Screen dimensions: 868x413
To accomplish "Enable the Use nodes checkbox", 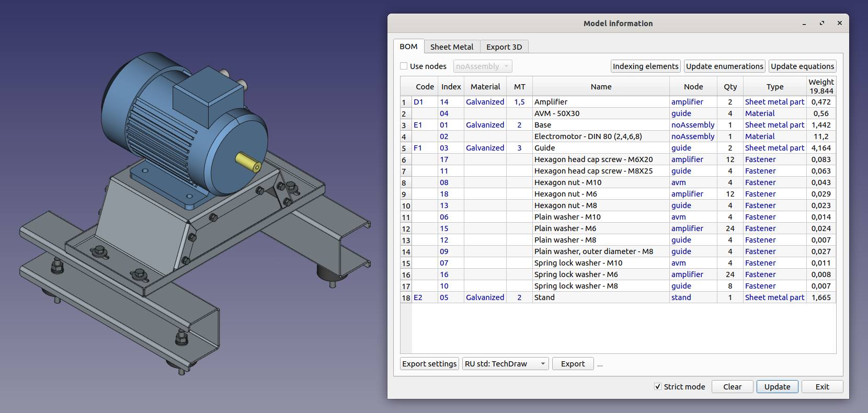I will (404, 66).
